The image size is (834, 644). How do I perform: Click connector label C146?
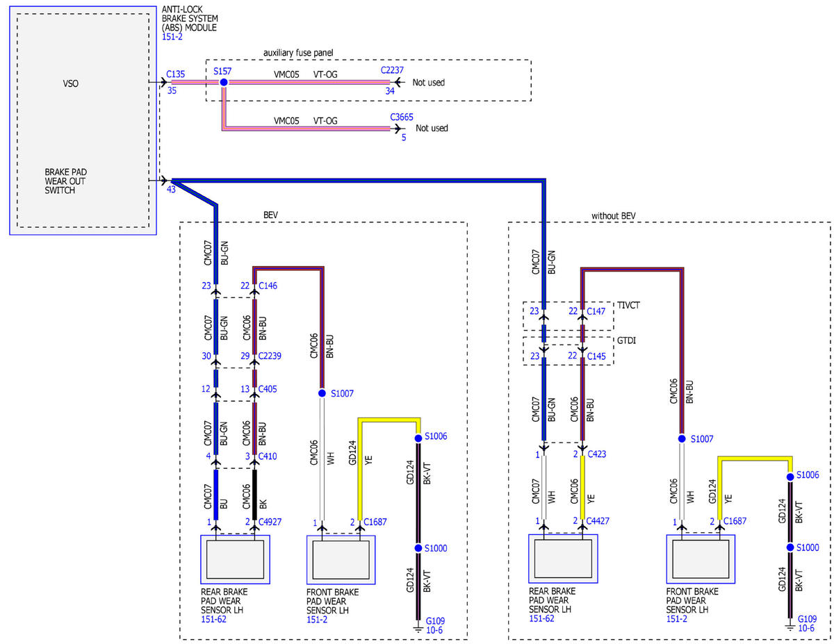pyautogui.click(x=268, y=286)
